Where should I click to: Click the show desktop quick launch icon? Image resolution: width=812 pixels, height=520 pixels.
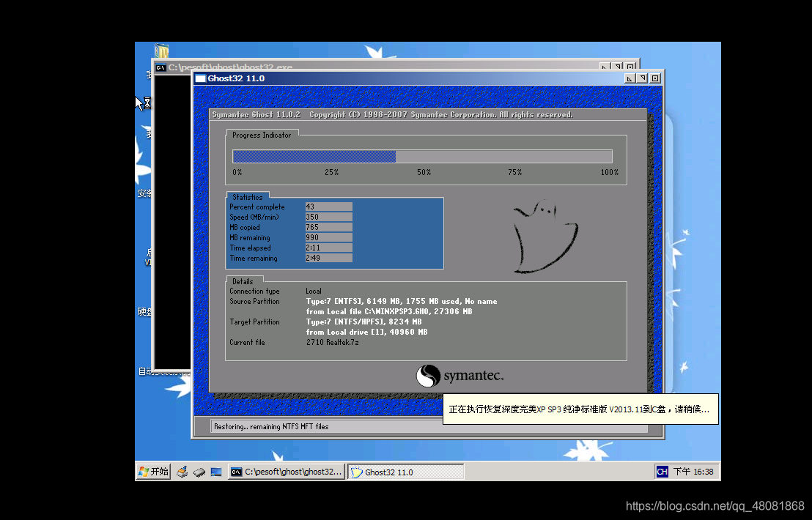pos(216,472)
